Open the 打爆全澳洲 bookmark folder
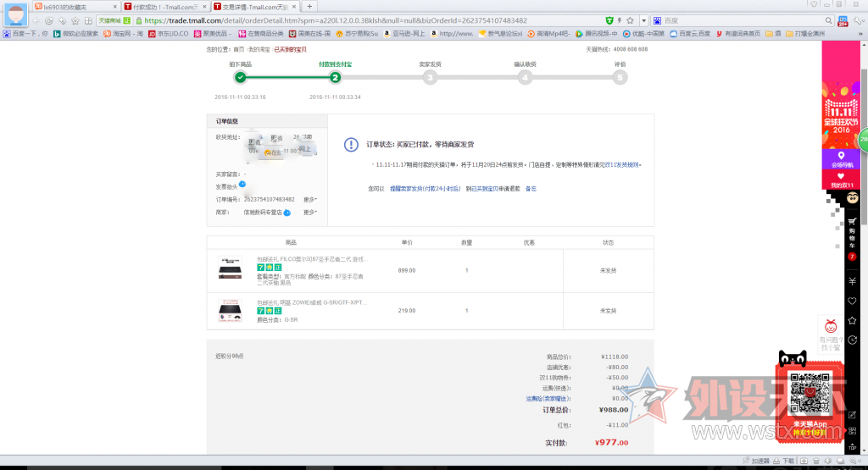This screenshot has height=470, width=868. (805, 34)
